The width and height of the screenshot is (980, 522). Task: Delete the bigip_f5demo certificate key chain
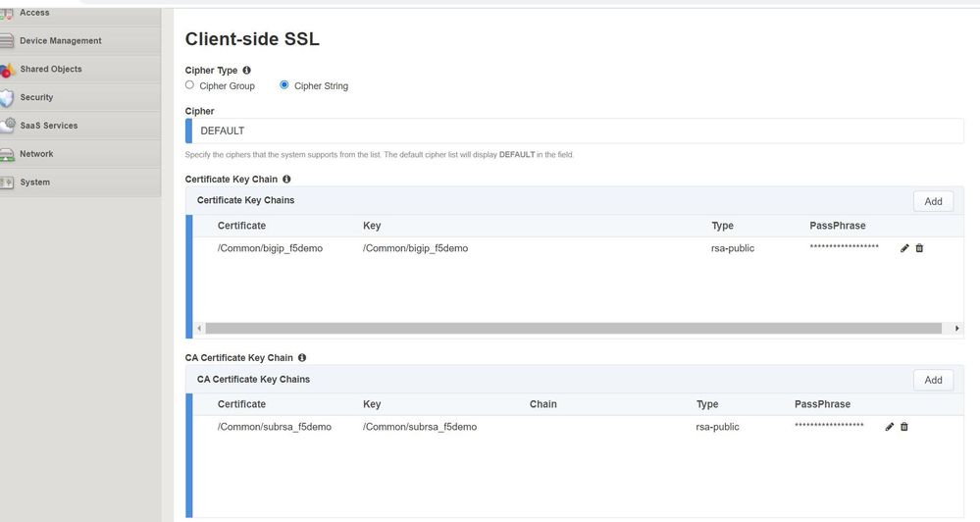click(x=919, y=248)
